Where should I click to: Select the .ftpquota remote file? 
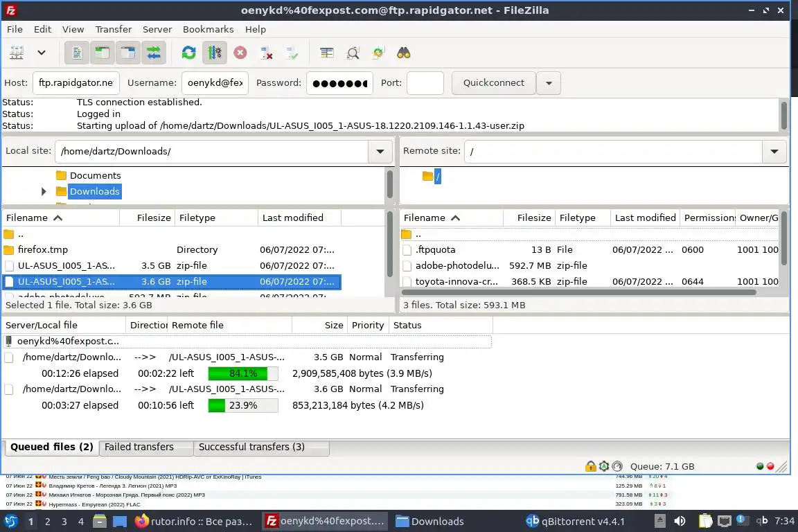[589, 250]
